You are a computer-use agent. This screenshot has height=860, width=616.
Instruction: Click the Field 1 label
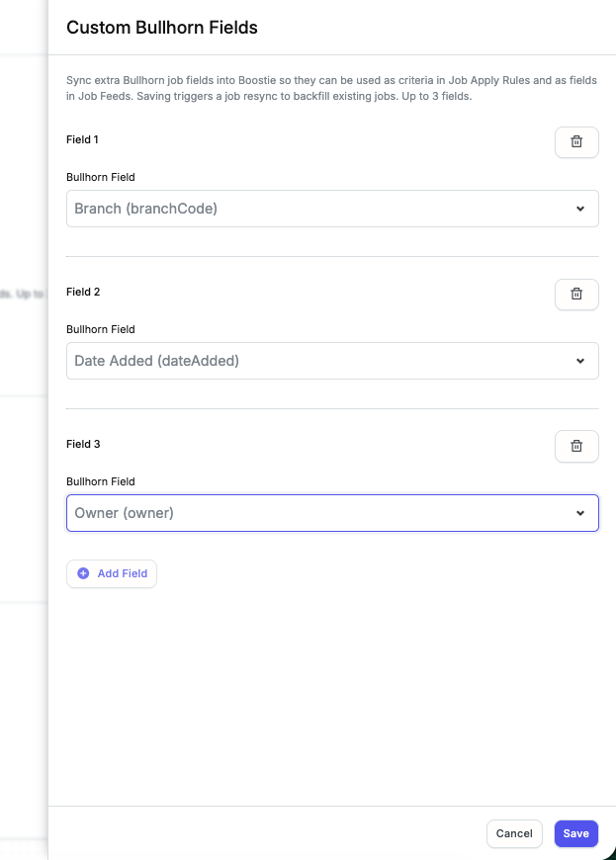point(82,139)
